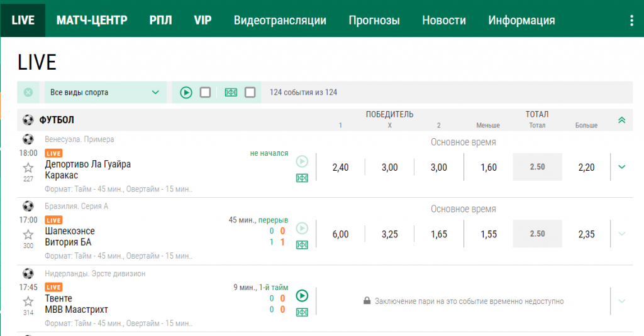Open match tracker icon for Твенте match

(x=302, y=312)
